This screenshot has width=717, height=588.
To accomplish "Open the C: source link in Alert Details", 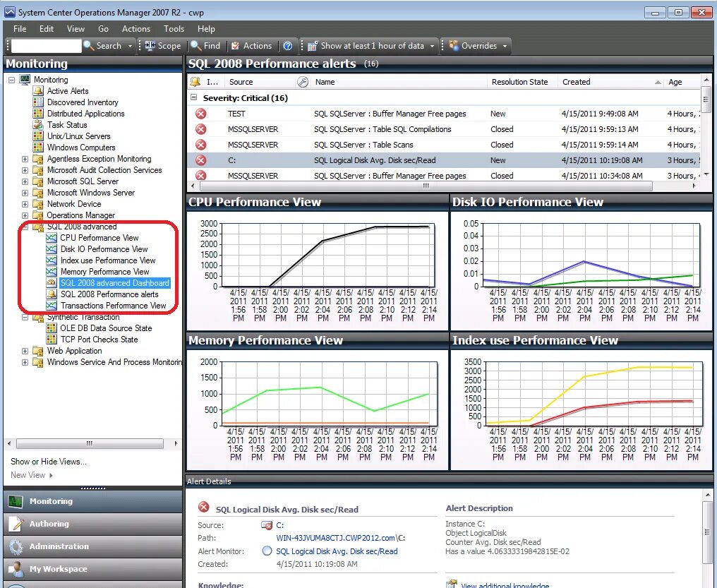I will coord(280,525).
